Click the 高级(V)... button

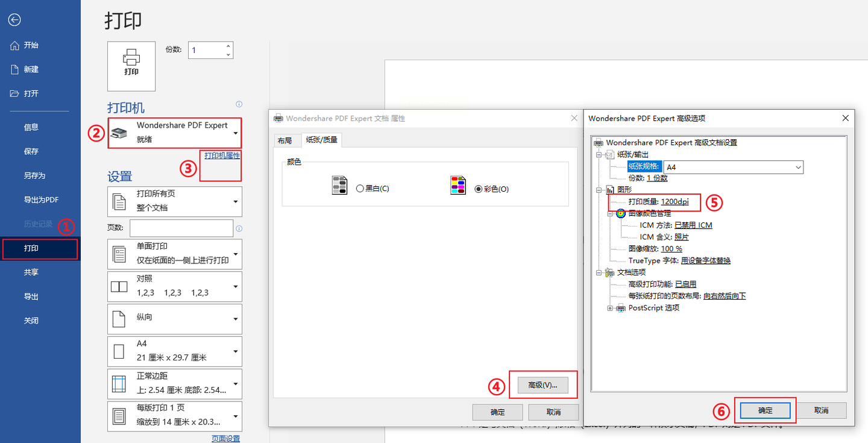(x=543, y=385)
